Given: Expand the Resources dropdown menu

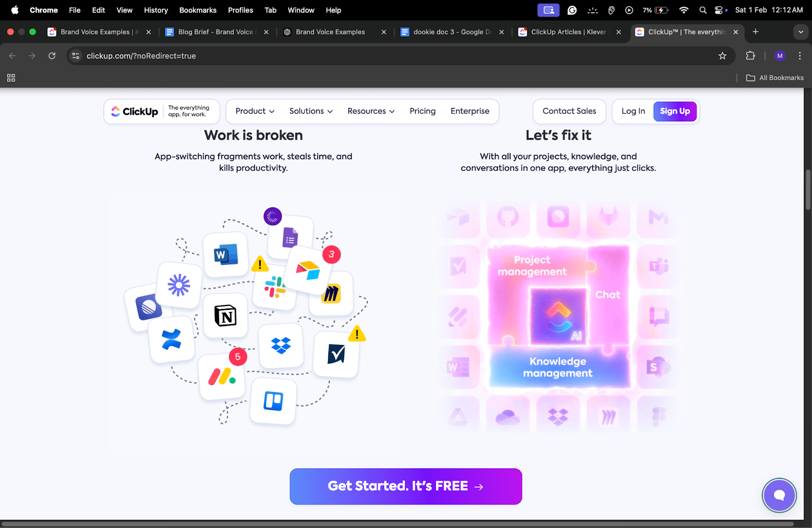Looking at the screenshot, I should [371, 111].
